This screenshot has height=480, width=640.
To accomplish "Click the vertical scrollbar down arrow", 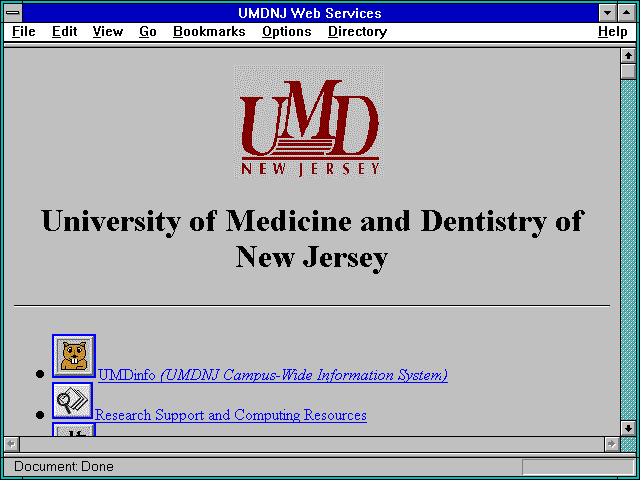I will [629, 428].
